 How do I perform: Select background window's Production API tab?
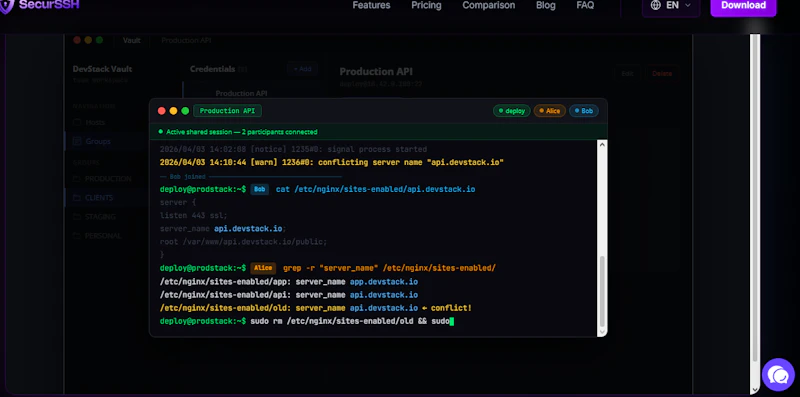[x=186, y=40]
